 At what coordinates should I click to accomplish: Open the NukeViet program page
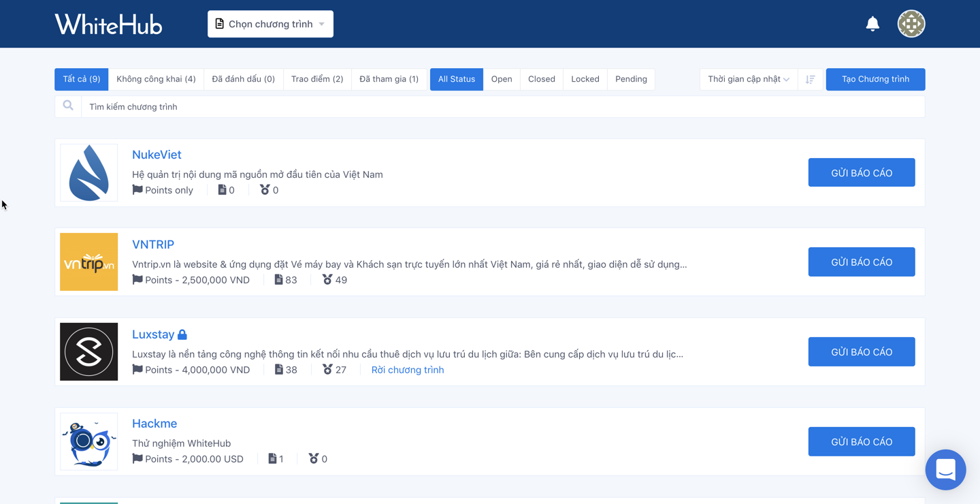[x=157, y=154]
